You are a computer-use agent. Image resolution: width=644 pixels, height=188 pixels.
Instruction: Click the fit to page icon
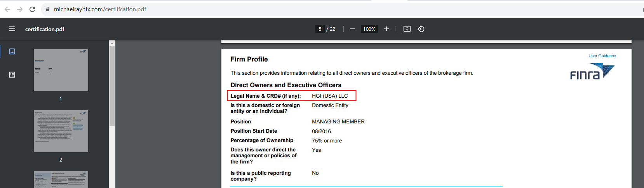(x=407, y=29)
